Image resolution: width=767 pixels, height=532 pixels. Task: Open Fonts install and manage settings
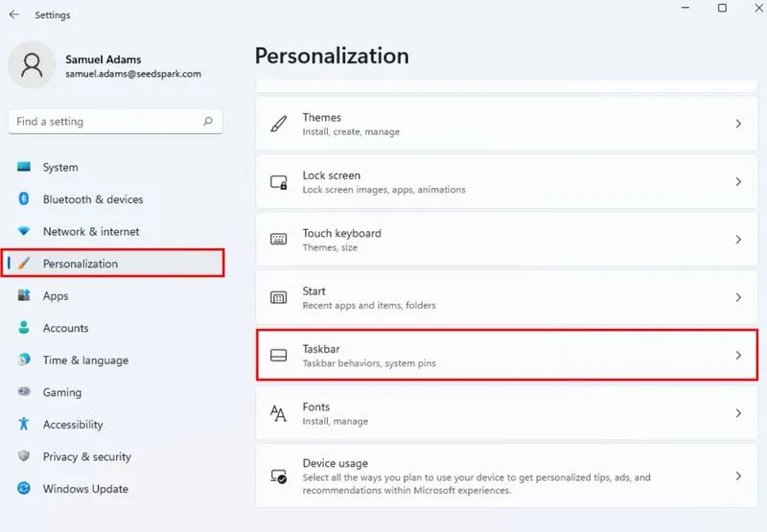507,413
